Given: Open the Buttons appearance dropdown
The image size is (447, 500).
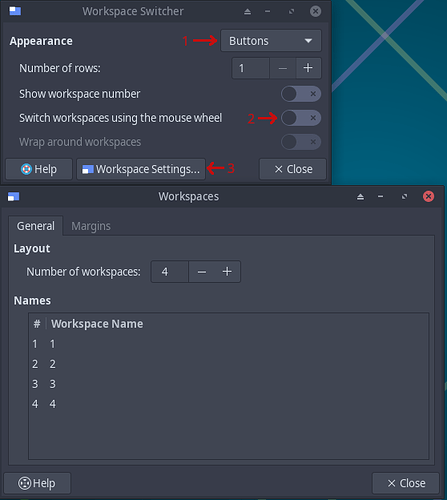Looking at the screenshot, I should [271, 41].
